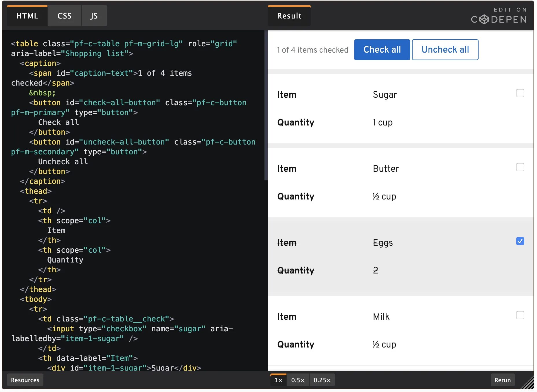Click the embed resize handle corner

[527, 383]
